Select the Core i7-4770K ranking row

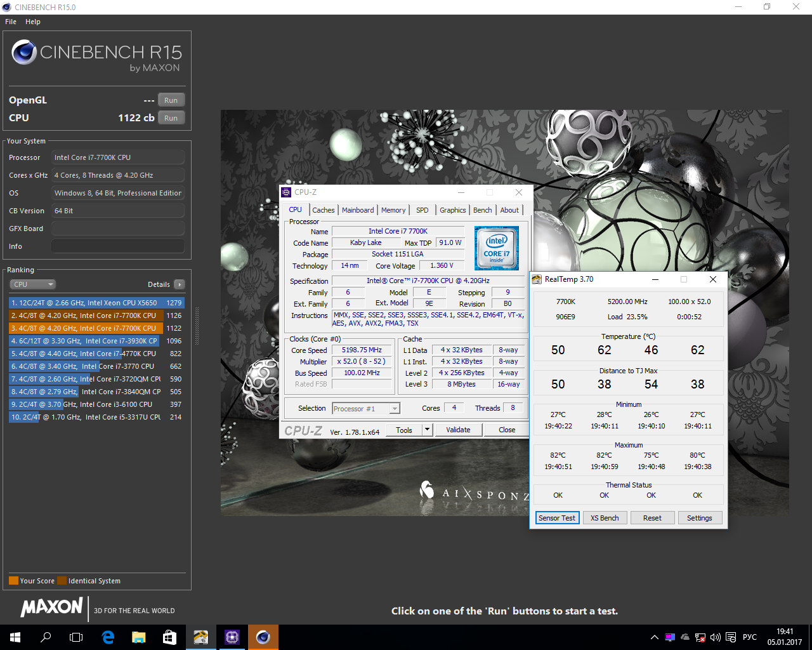pyautogui.click(x=96, y=354)
